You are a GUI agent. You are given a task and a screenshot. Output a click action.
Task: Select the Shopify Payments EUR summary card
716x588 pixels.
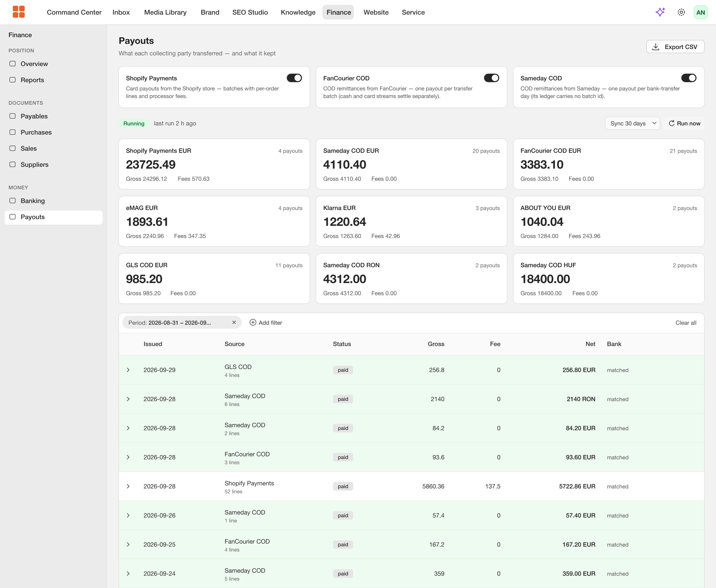[x=214, y=164]
